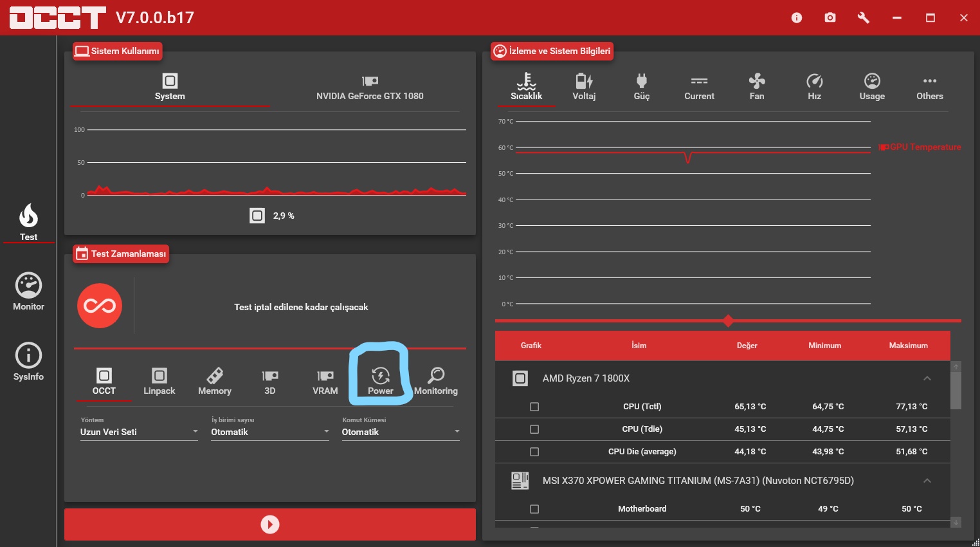
Task: Show Sıcaklık temperature graphs
Action: (526, 87)
